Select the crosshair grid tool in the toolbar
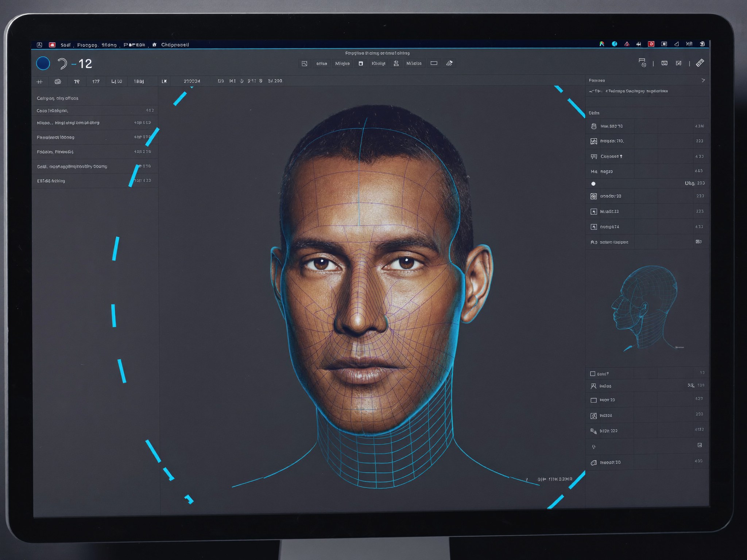Viewport: 747px width, 560px height. tap(40, 82)
